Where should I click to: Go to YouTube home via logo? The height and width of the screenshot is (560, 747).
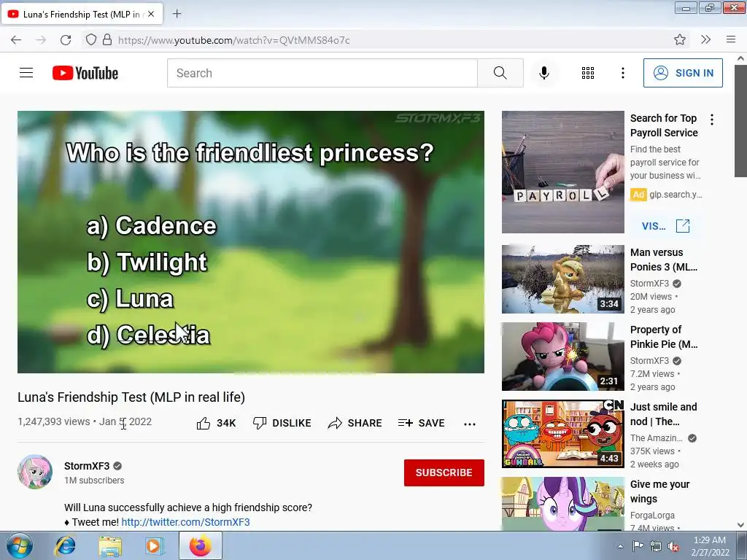85,73
